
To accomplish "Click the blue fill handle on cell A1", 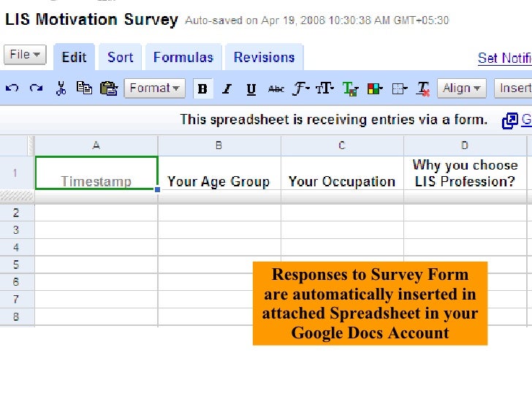I will tap(157, 189).
